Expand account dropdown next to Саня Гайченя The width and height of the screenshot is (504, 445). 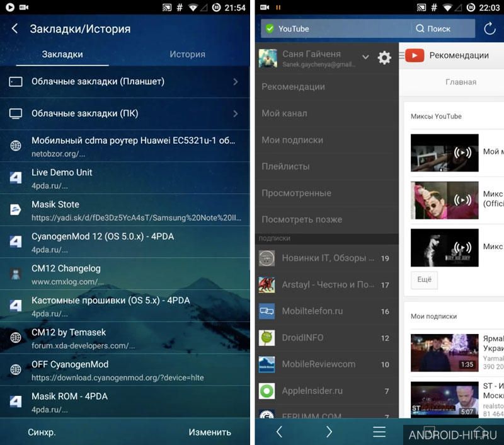point(365,57)
